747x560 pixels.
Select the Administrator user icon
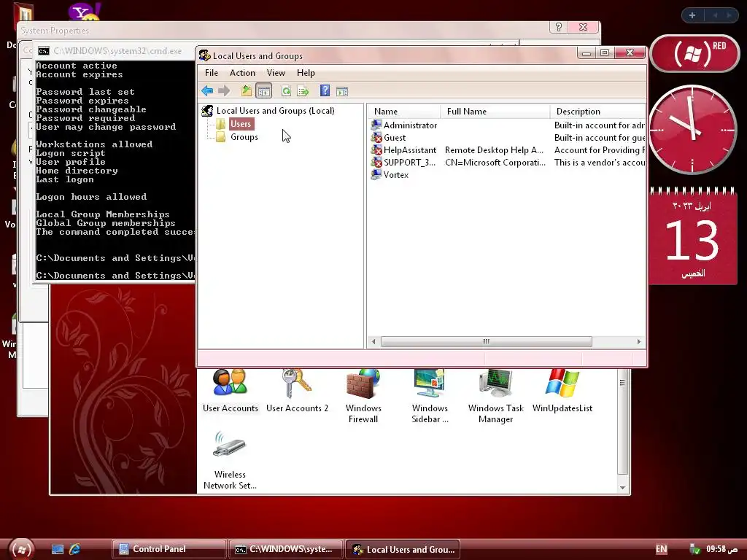point(376,125)
